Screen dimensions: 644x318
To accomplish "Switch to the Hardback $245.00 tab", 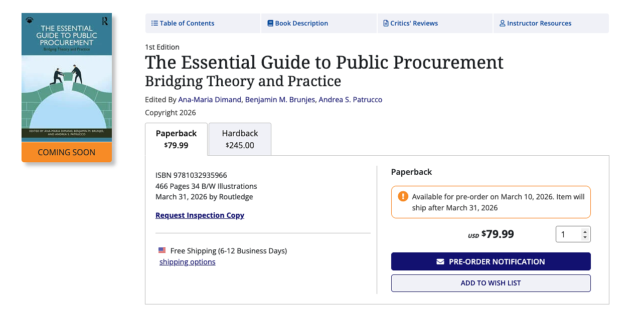I will (240, 139).
